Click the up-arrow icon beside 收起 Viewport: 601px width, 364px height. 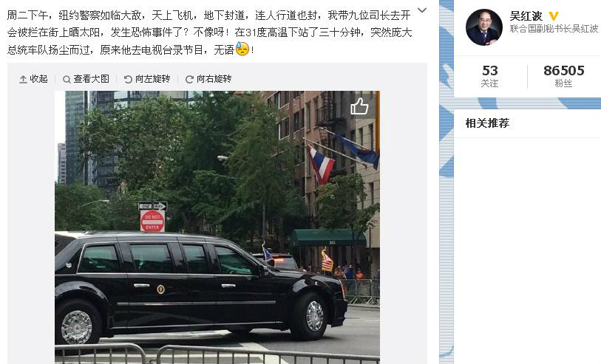pos(23,79)
